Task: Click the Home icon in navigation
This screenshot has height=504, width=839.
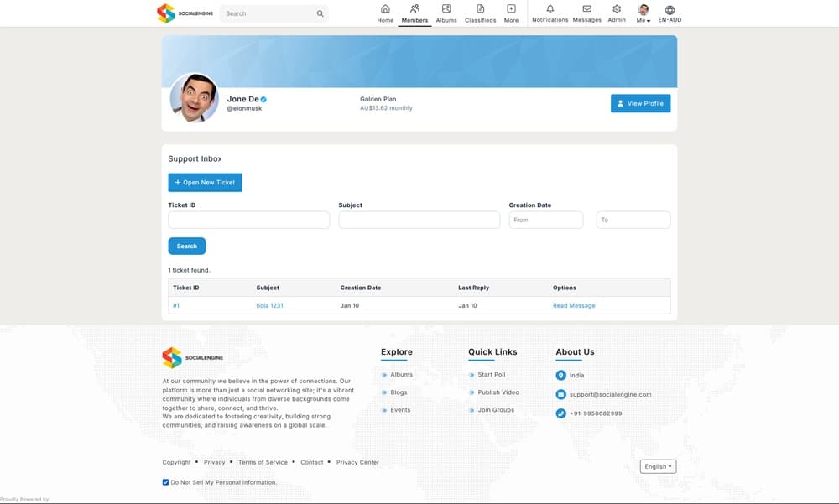Action: 385,9
